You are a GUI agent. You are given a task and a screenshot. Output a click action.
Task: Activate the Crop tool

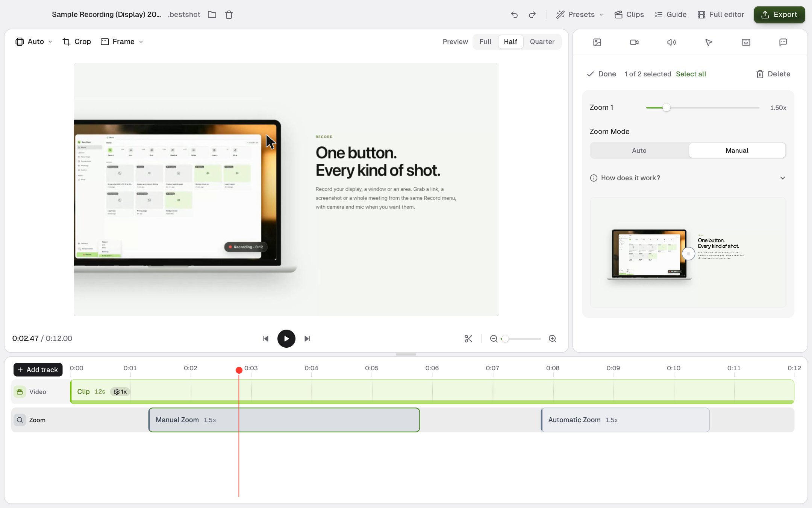tap(77, 42)
